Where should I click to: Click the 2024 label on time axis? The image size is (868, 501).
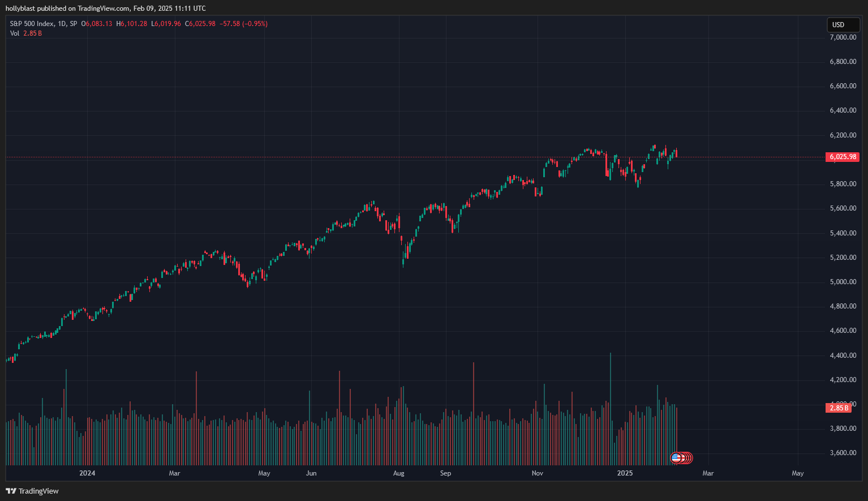click(87, 473)
